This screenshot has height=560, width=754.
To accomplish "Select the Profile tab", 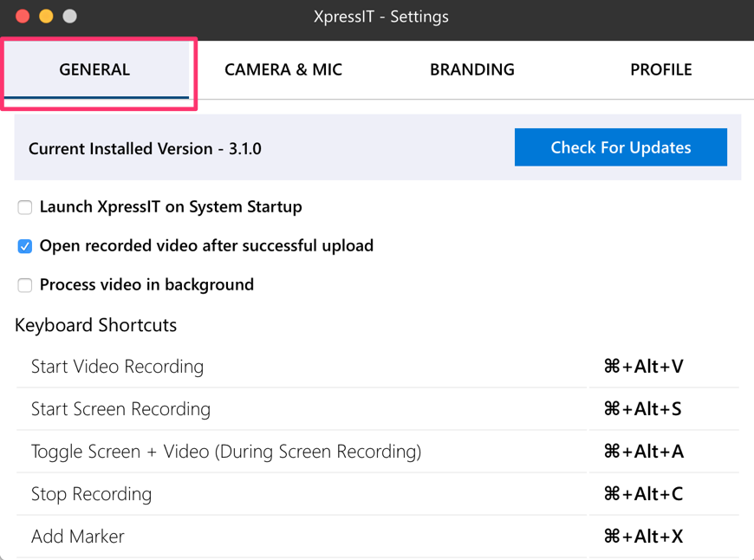I will (660, 70).
